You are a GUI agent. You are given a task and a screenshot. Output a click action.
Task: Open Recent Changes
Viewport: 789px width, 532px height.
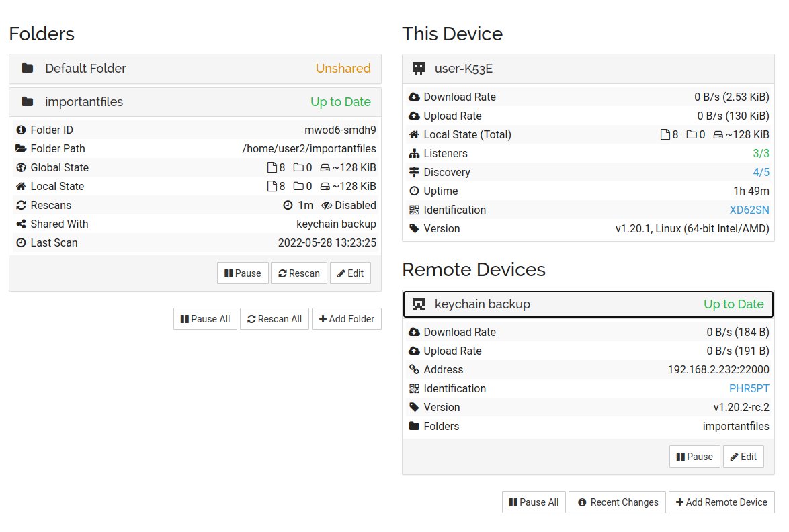click(x=618, y=502)
